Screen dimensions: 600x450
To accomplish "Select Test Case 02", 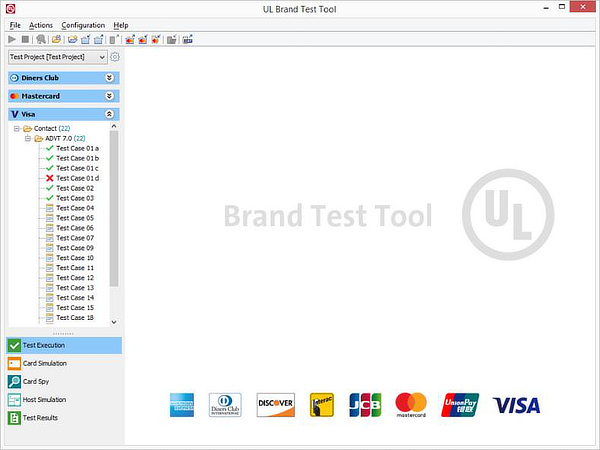I will coord(75,188).
